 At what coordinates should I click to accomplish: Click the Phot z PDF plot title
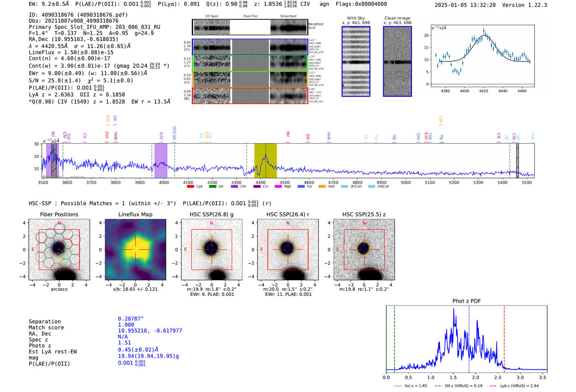[x=467, y=301]
